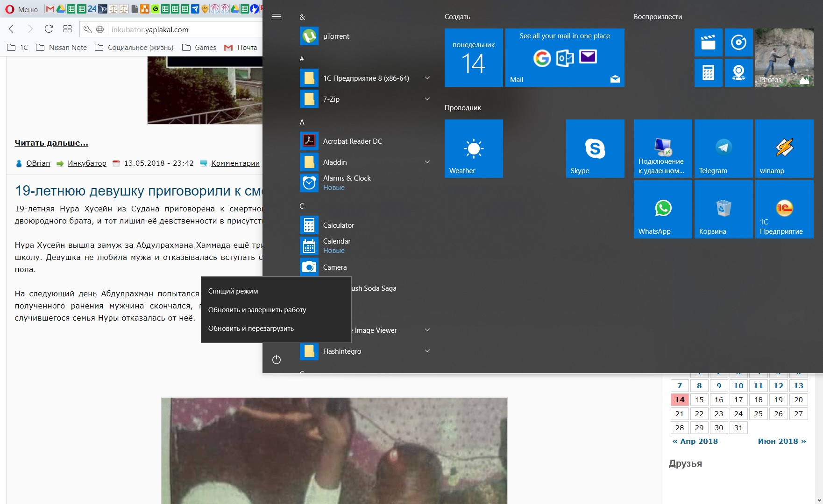Click the Start menu hamburger button
Viewport: 823px width, 504px height.
click(277, 17)
